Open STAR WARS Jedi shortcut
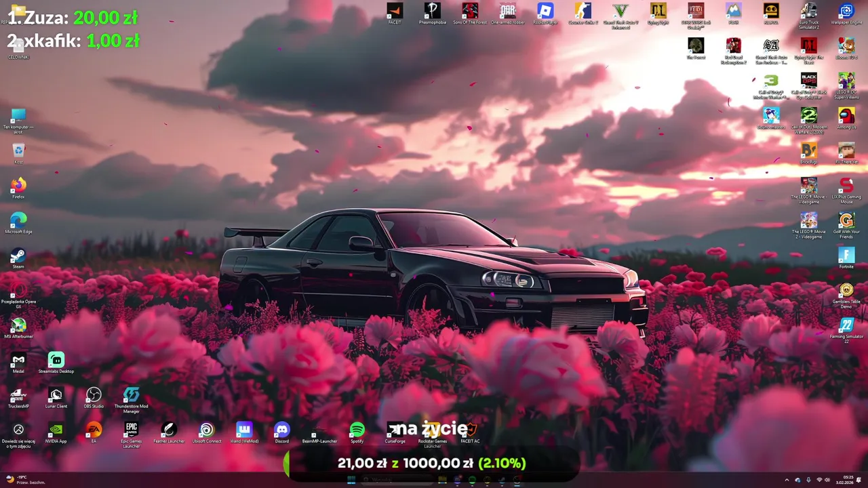868x488 pixels. pos(696,16)
